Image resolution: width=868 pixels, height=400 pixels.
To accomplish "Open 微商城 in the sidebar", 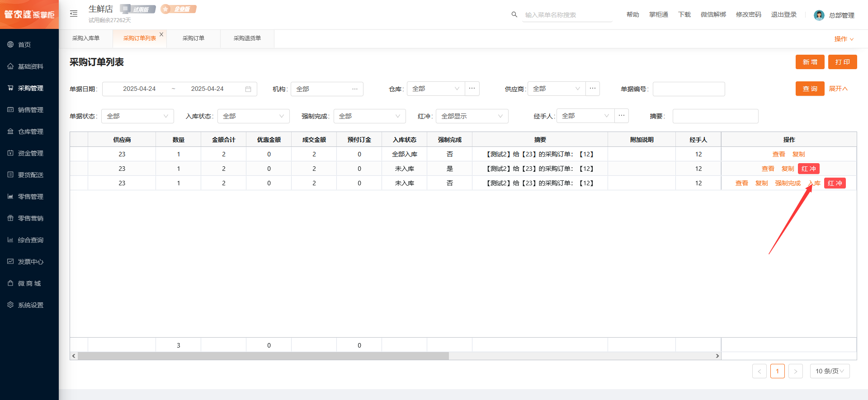I will pyautogui.click(x=29, y=283).
